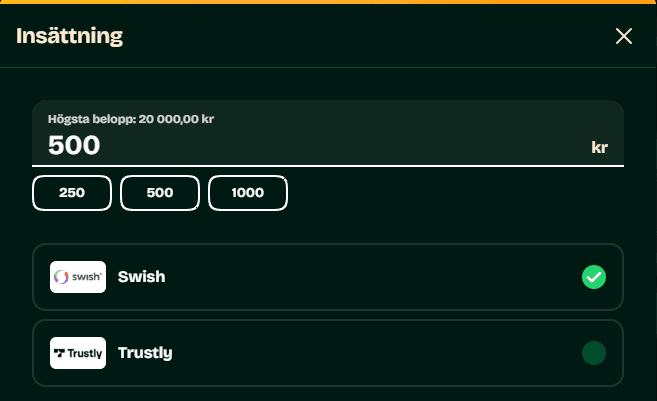The image size is (657, 401).
Task: Select the Trustly payment option card
Action: click(x=328, y=353)
